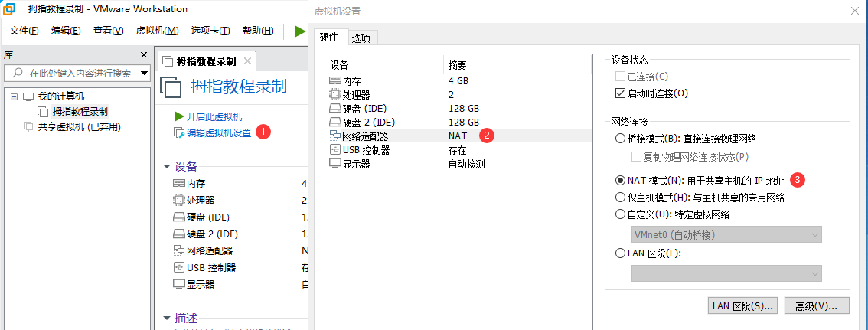The width and height of the screenshot is (868, 330).
Task: Select the 网络适配器 device in hardware list
Action: 365,136
